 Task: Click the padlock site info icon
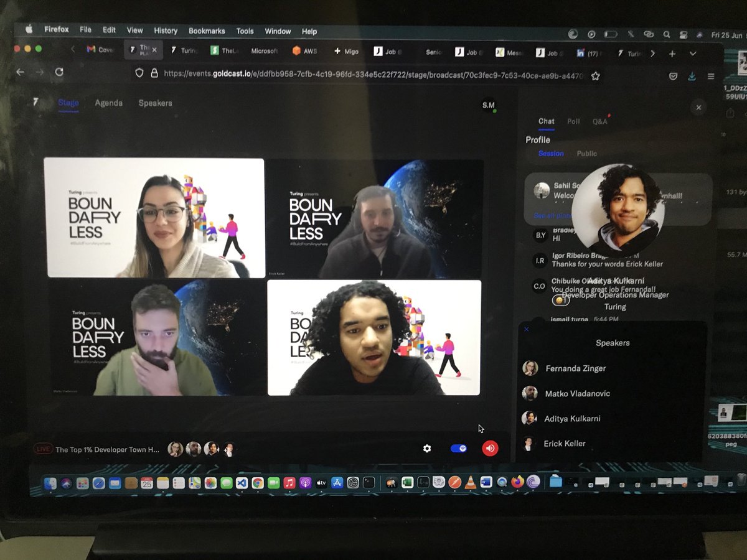[x=154, y=73]
